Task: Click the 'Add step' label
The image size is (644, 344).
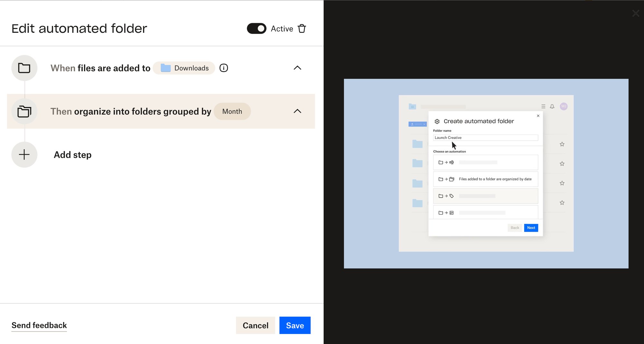Action: (72, 155)
